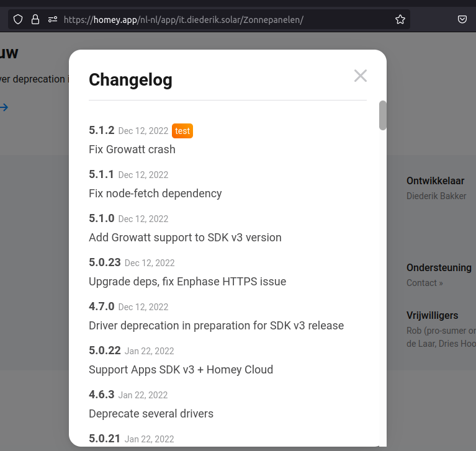This screenshot has height=451, width=476.
Task: Select version 5.0.21 heading
Action: (x=104, y=438)
